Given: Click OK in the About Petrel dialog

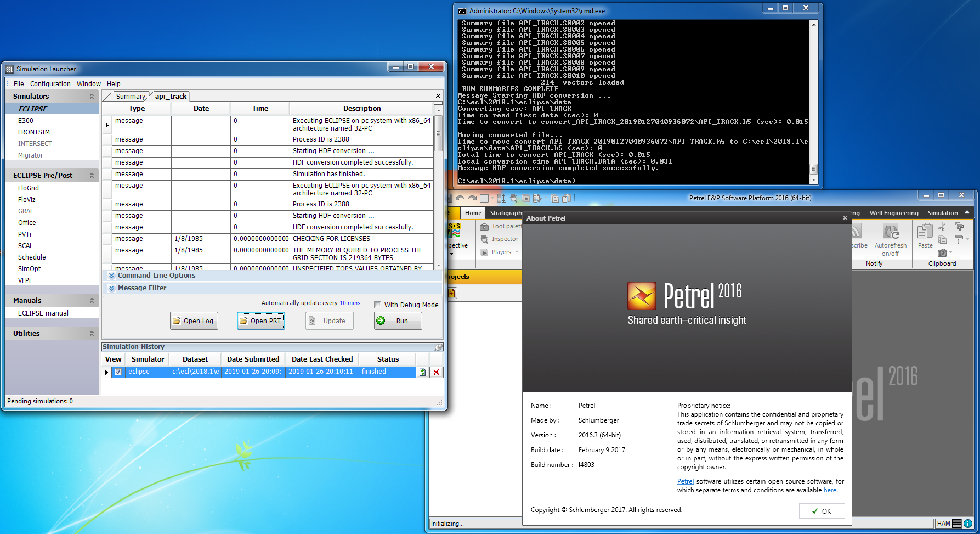Looking at the screenshot, I should [x=822, y=511].
